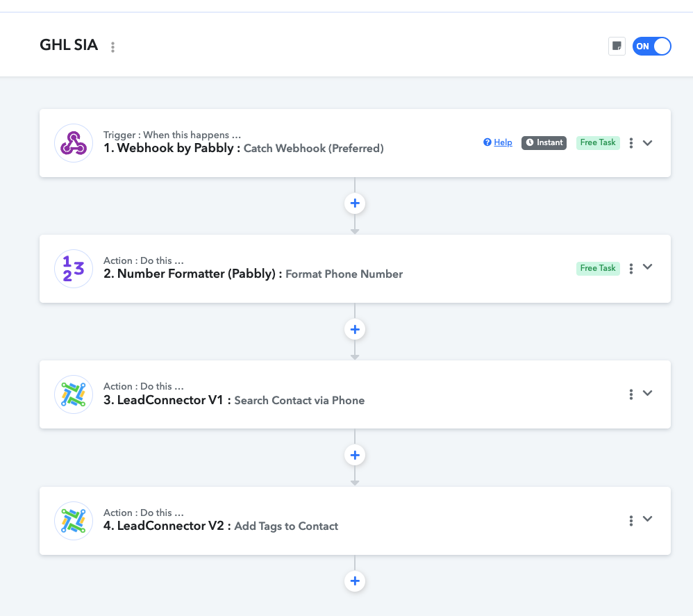Open the workflow notes icon
This screenshot has width=693, height=616.
click(617, 46)
